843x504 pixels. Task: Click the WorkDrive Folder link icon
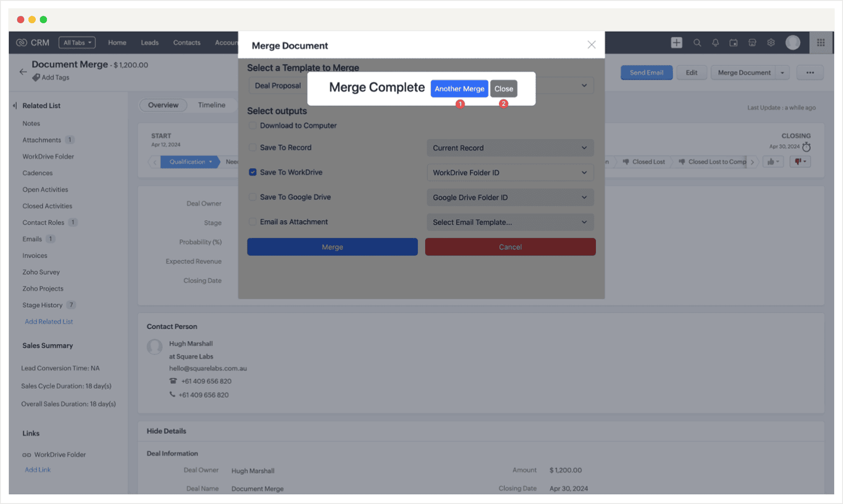point(26,455)
